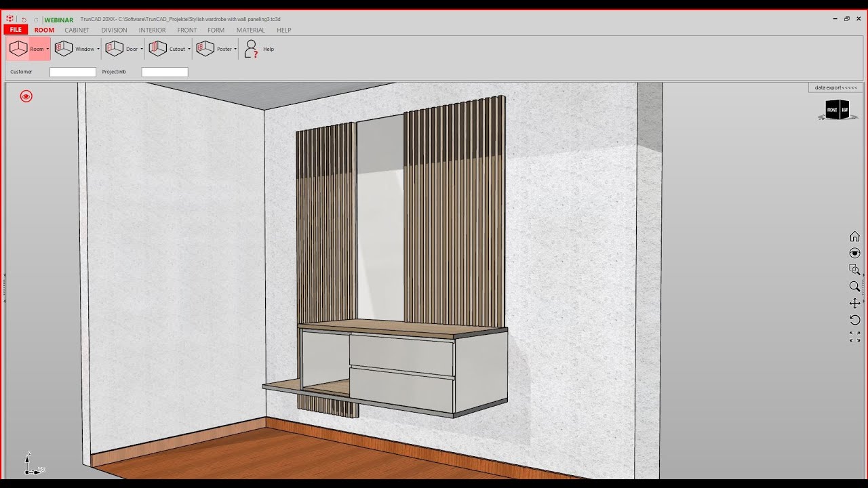
Task: Click the undo arrow in title bar
Action: pos(24,20)
